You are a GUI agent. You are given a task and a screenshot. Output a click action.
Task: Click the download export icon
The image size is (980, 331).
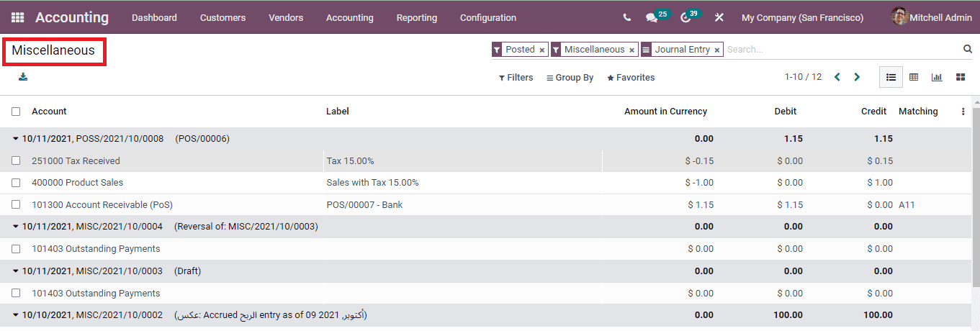(23, 77)
